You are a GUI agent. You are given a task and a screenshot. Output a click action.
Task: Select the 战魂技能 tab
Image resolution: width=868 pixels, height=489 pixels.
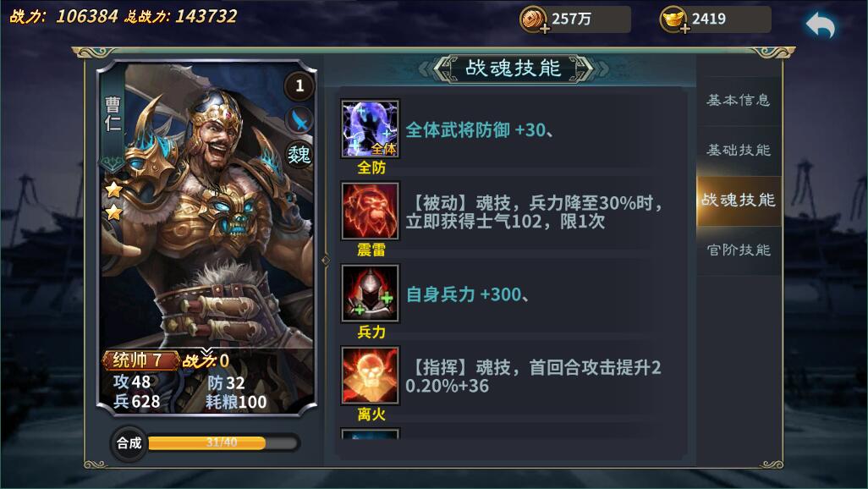[739, 200]
